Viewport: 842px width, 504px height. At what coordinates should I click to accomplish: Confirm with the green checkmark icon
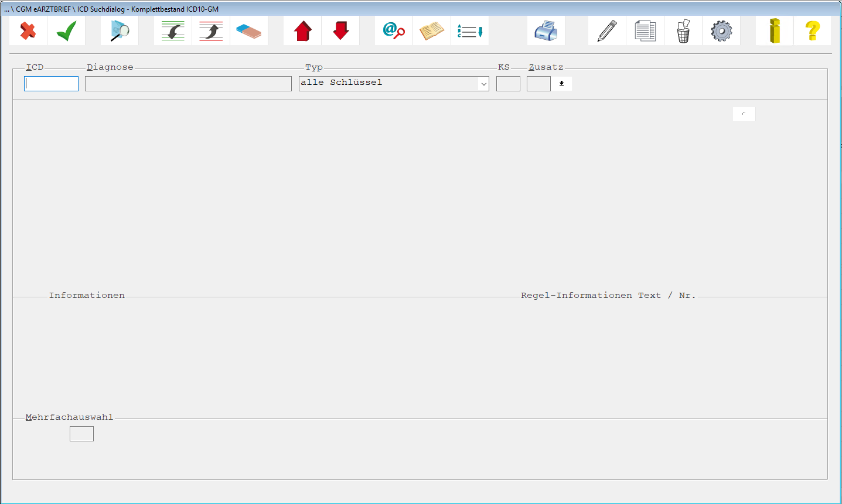click(66, 30)
